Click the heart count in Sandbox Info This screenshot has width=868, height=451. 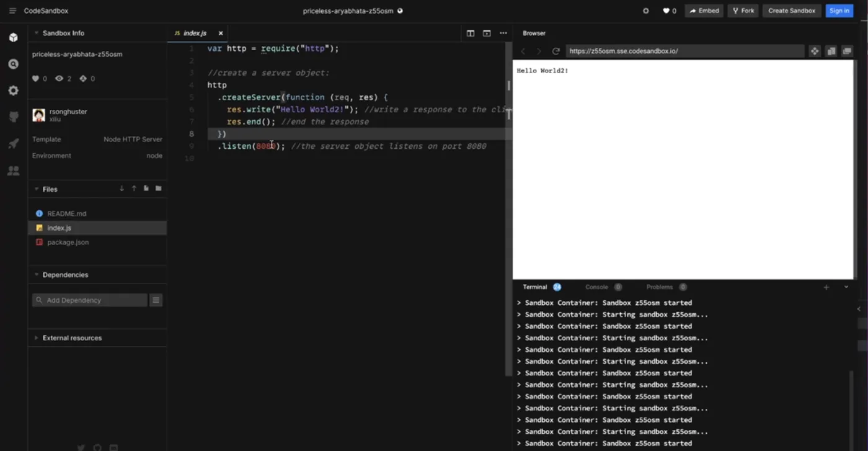pos(39,79)
